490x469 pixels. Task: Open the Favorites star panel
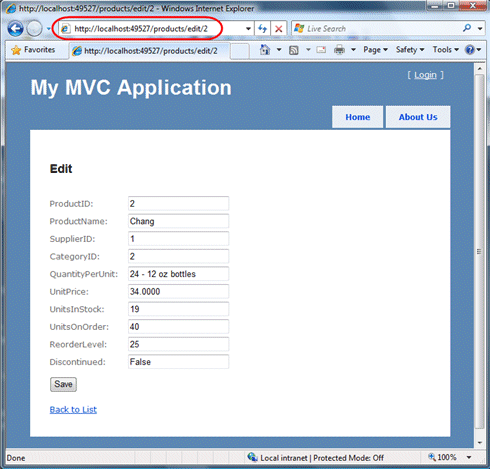(x=33, y=50)
